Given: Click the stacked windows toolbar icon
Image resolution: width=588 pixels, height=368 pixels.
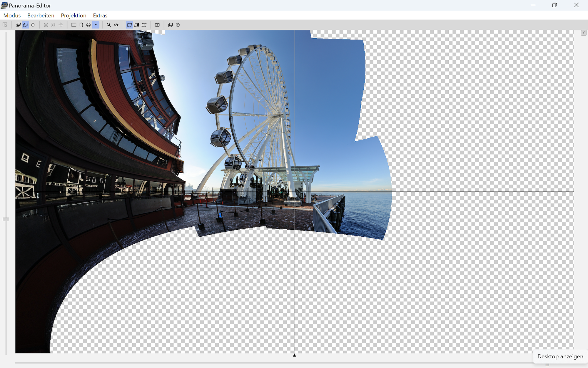Looking at the screenshot, I should (x=170, y=25).
